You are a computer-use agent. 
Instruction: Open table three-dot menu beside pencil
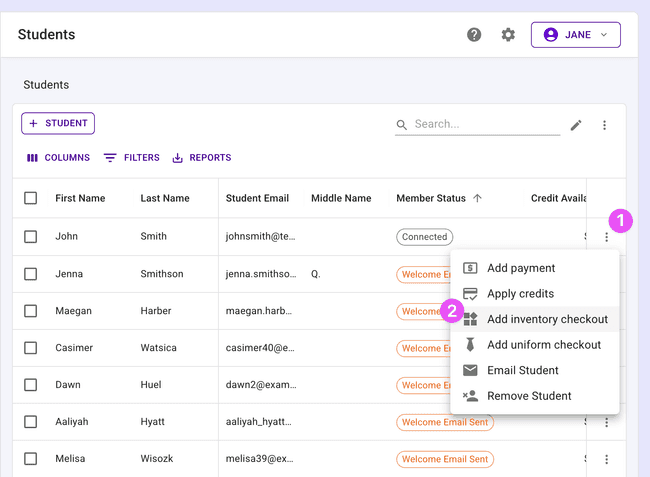coord(604,125)
